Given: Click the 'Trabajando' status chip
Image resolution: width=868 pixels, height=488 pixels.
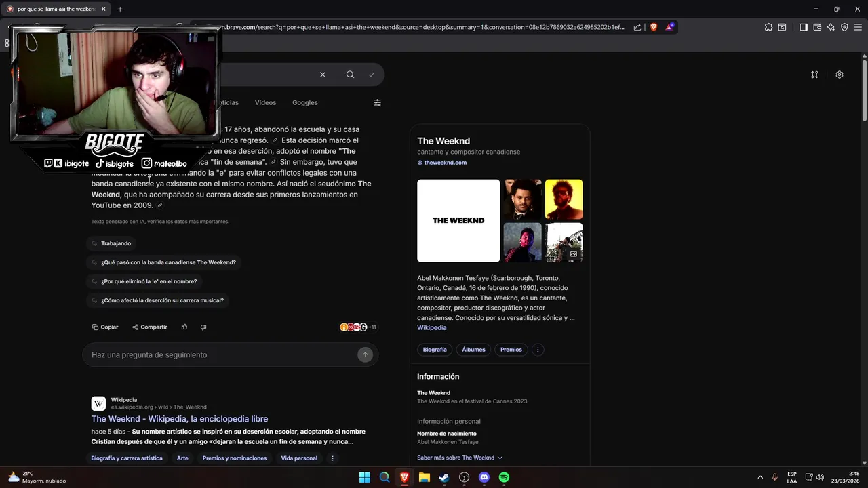Looking at the screenshot, I should (x=111, y=243).
